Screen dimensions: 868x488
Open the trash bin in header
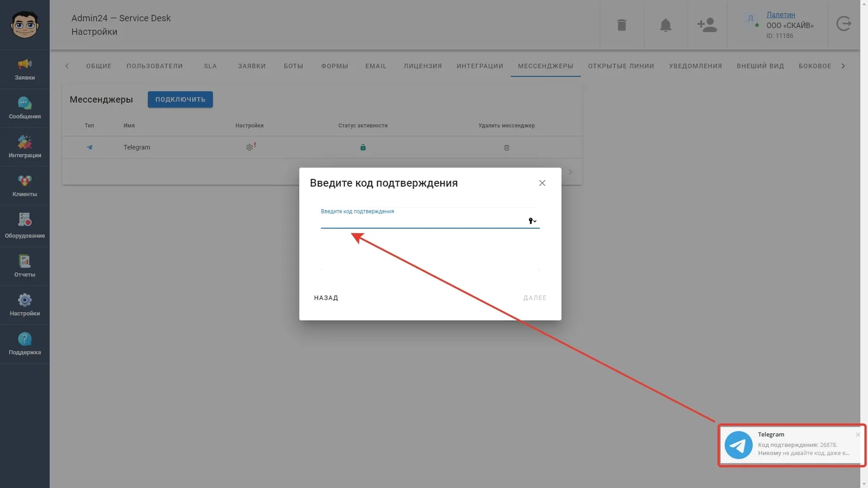tap(622, 25)
